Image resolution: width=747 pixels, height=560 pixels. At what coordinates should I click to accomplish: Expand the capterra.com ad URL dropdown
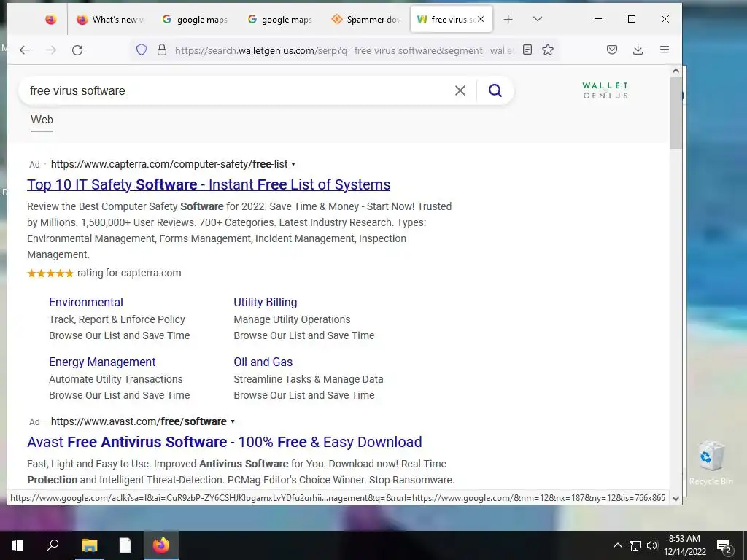coord(293,164)
